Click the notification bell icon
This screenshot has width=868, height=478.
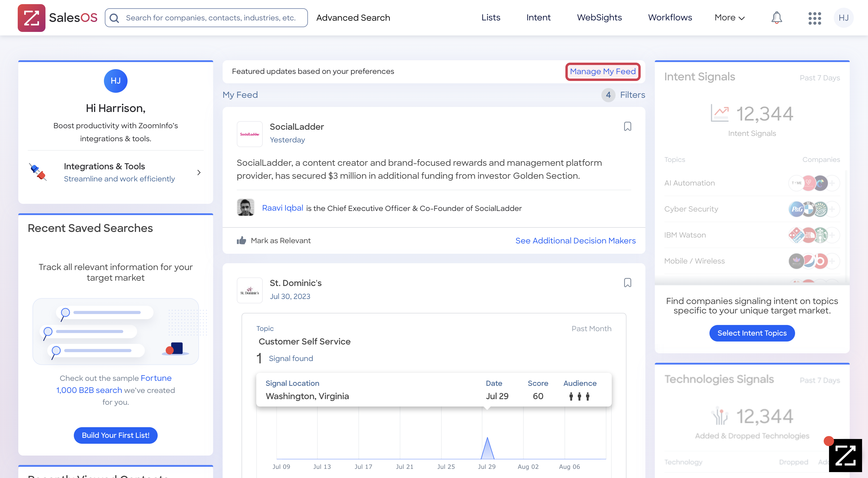click(x=777, y=18)
